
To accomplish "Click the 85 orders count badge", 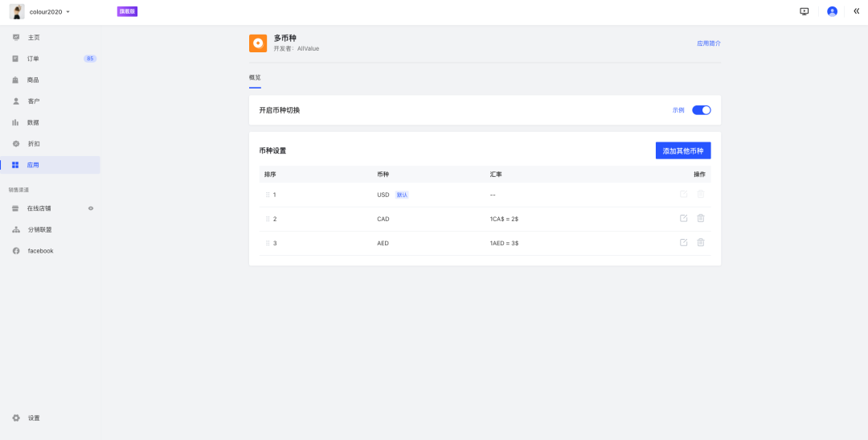I will [90, 59].
